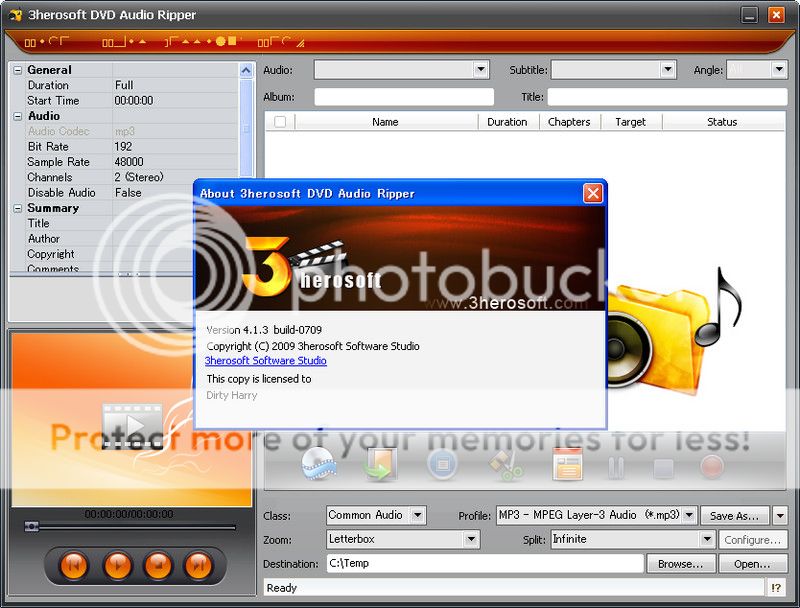Open the Subtitle dropdown
This screenshot has height=608, width=800.
(667, 70)
